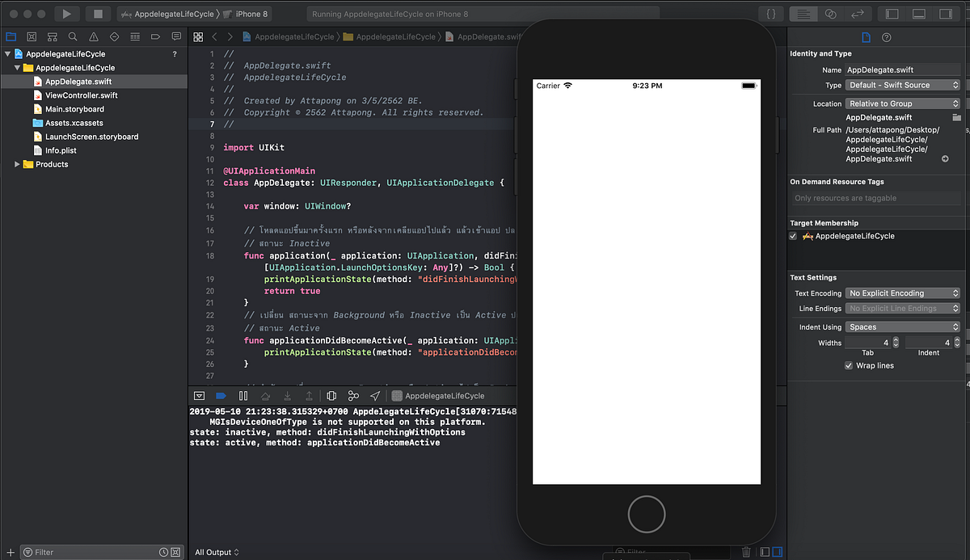Uncheck AppdelegateLifeCycle target membership

coord(793,235)
